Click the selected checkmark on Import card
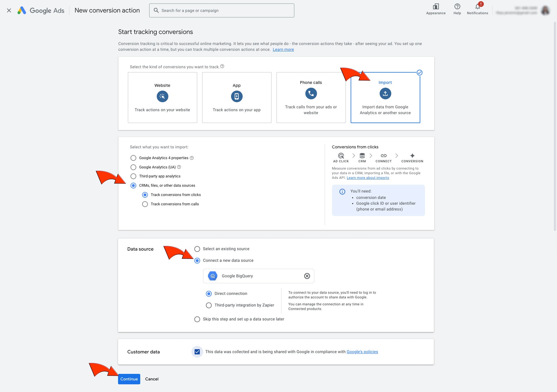Screen dimensions: 557x392 tap(419, 73)
